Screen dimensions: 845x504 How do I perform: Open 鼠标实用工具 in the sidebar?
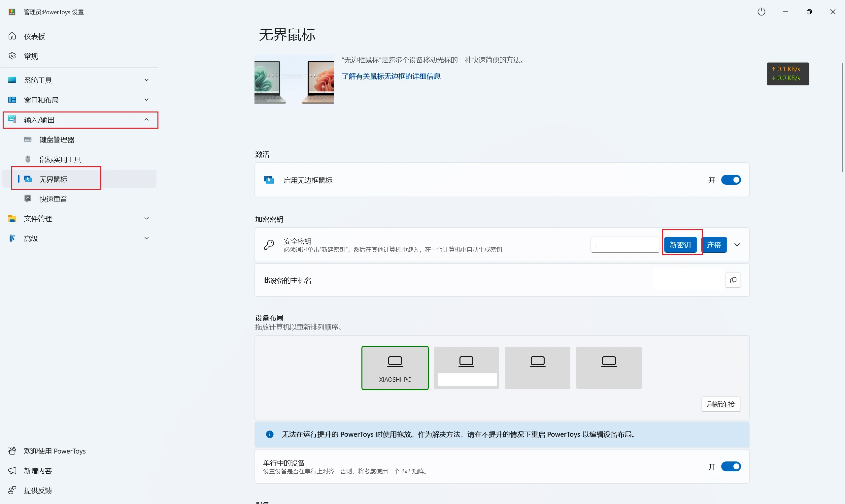pyautogui.click(x=79, y=159)
